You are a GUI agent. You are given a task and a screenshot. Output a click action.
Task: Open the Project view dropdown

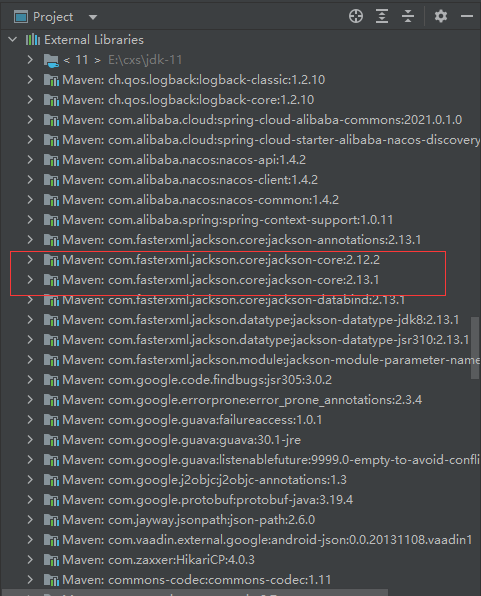pos(93,17)
